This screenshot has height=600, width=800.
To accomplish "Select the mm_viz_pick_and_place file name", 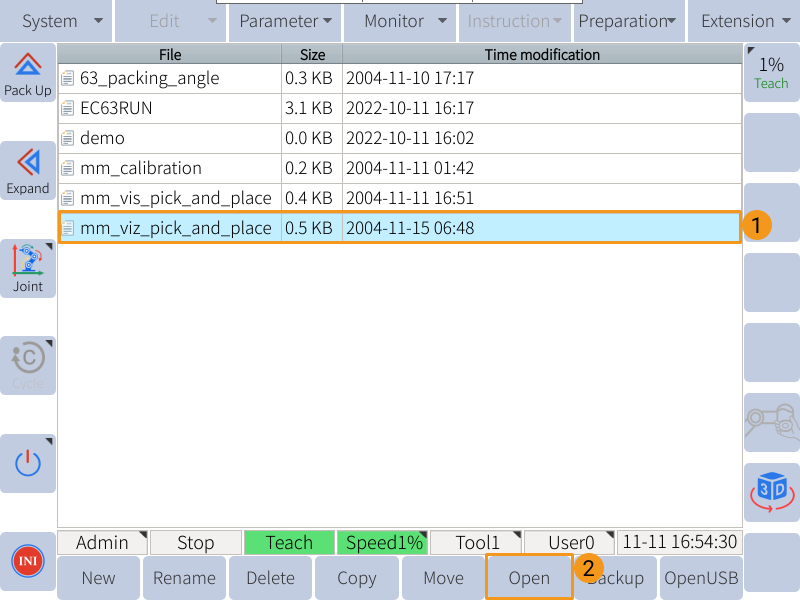I will point(176,228).
